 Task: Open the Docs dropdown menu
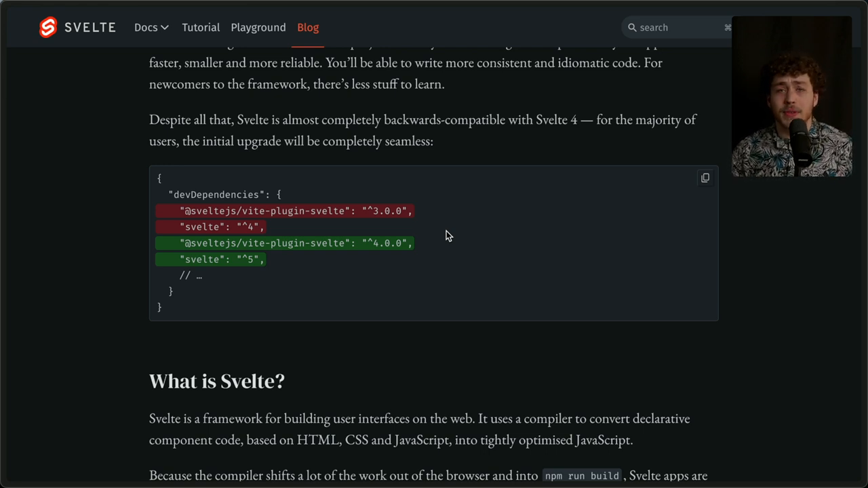(x=151, y=27)
